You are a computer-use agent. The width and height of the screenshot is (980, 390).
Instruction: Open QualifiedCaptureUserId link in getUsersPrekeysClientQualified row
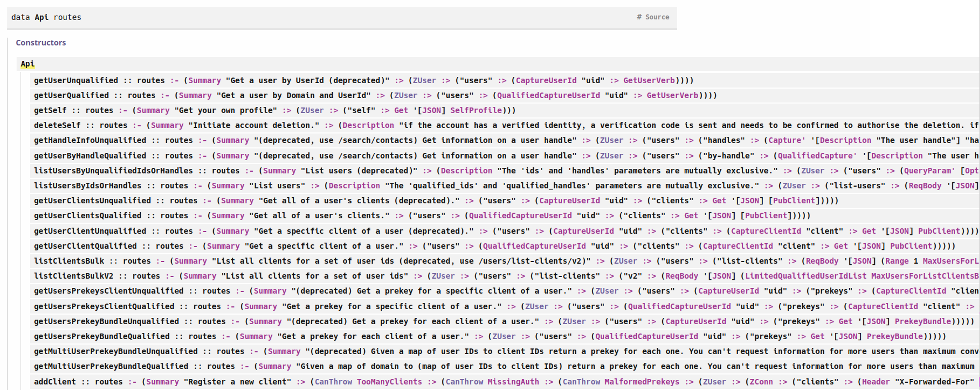(x=679, y=306)
